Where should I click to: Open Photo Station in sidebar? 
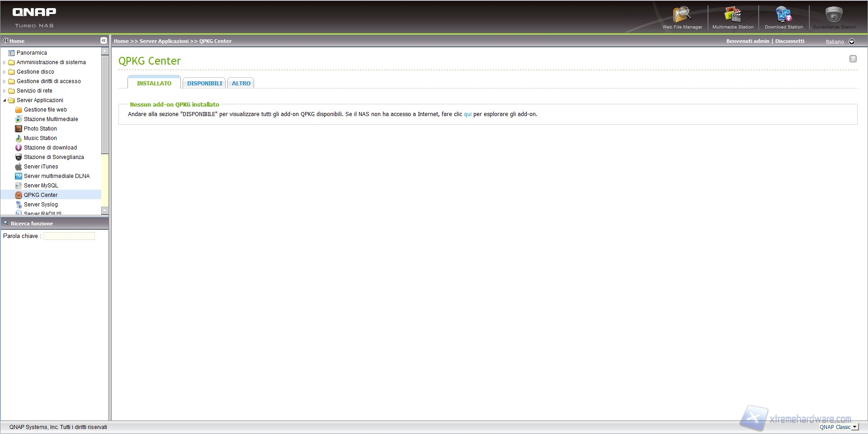click(x=40, y=129)
